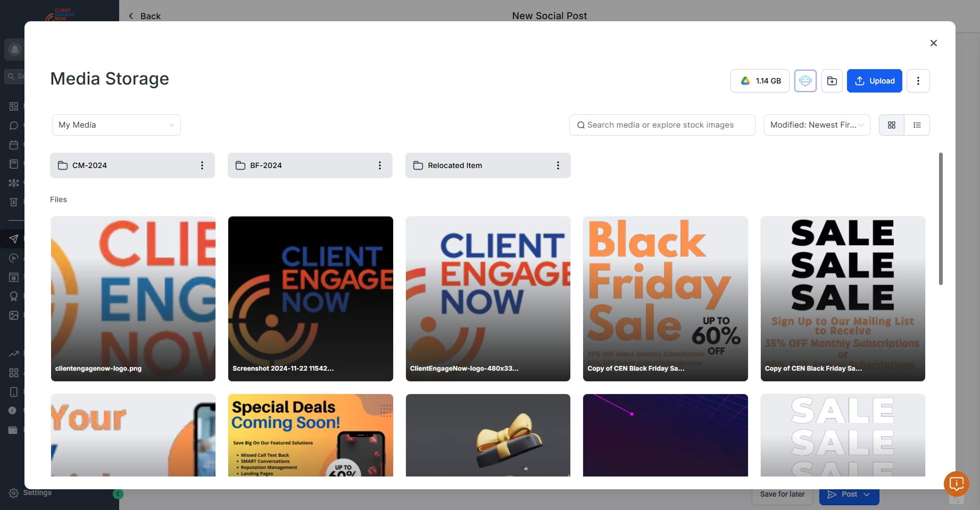Open the Modified: Newest First sort dropdown

817,125
